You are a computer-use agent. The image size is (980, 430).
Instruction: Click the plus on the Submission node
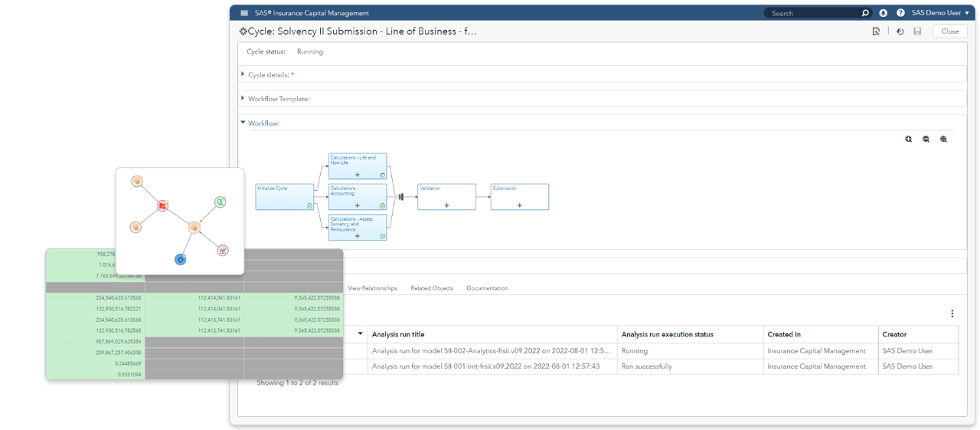(x=520, y=205)
